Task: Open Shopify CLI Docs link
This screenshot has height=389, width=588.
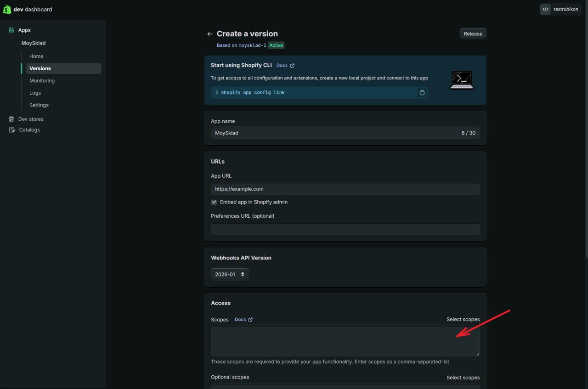Action: click(285, 66)
